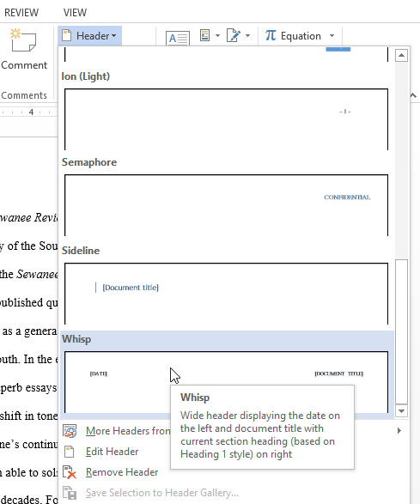Click the Remove Header icon
420x504 pixels.
pyautogui.click(x=70, y=472)
